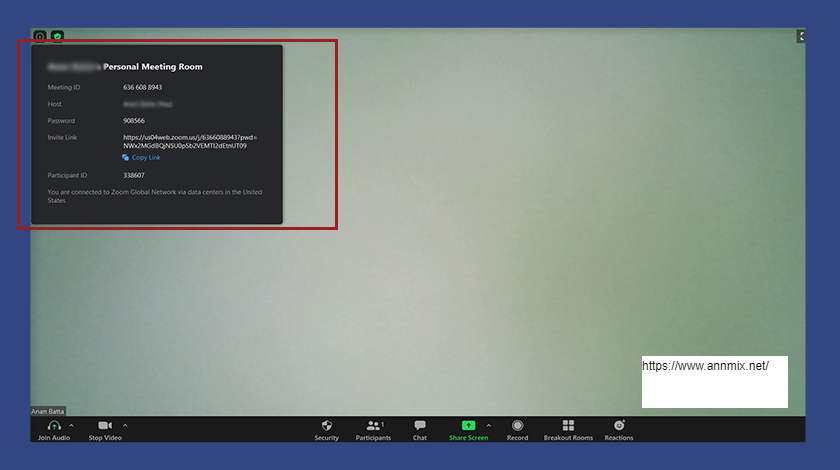This screenshot has width=840, height=470.
Task: Click the Anan Batta name label
Action: (48, 411)
